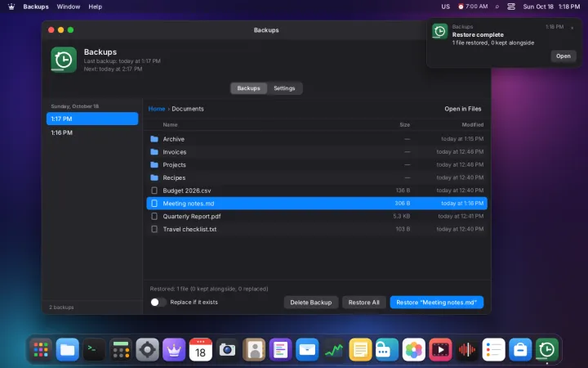
Task: Open System Settings gear in the dock
Action: (x=147, y=350)
